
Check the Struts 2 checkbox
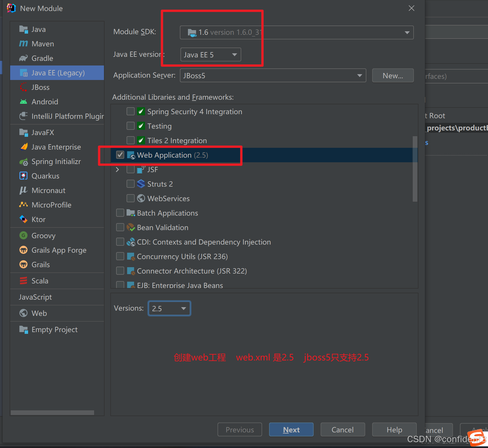tap(131, 184)
